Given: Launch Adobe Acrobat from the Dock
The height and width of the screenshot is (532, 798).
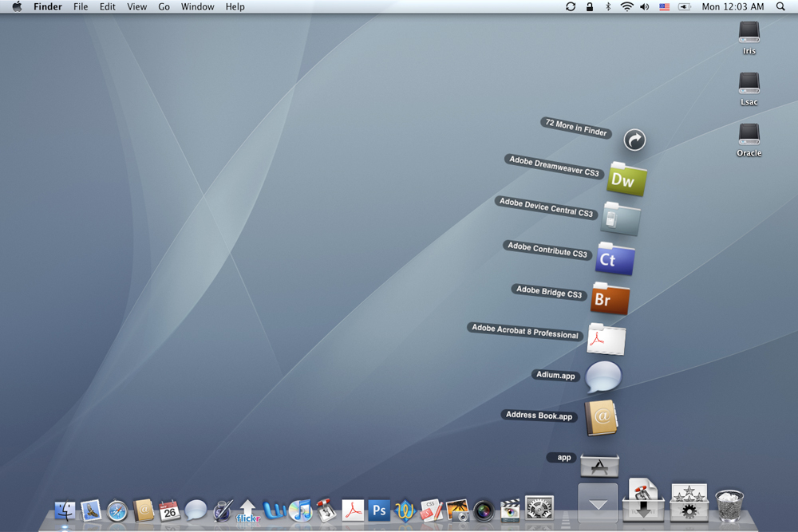Looking at the screenshot, I should (x=353, y=510).
